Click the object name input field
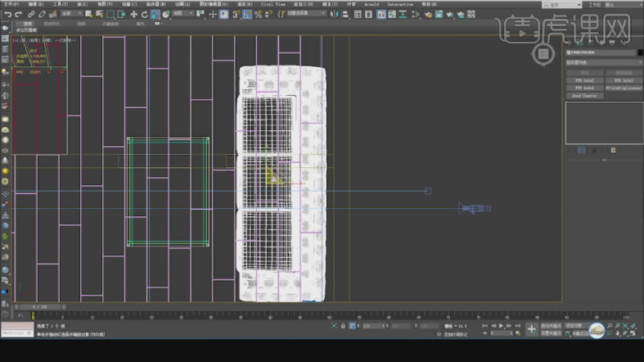This screenshot has height=362, width=644. [601, 52]
